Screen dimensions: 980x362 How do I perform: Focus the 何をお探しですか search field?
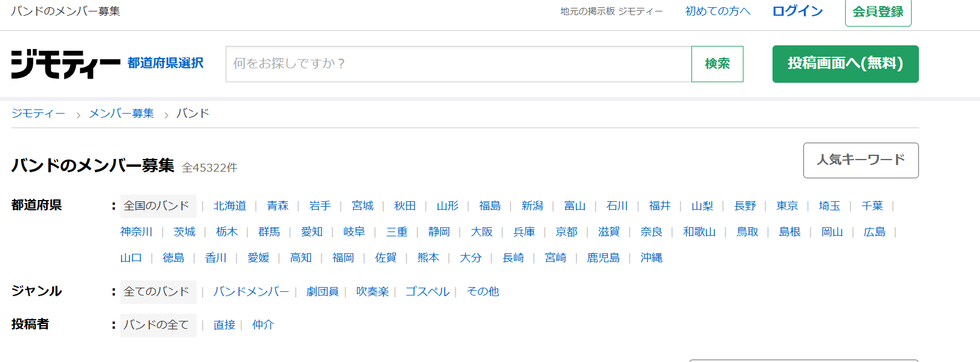tap(458, 64)
